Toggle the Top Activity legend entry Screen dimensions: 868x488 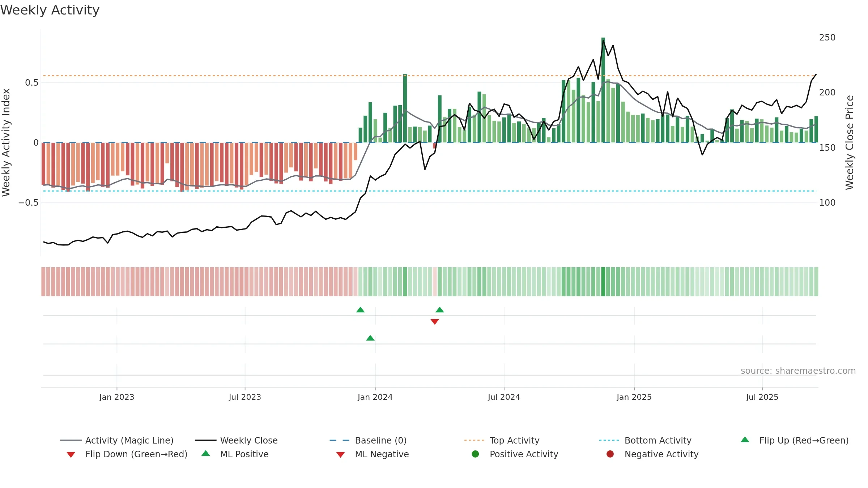(x=502, y=440)
